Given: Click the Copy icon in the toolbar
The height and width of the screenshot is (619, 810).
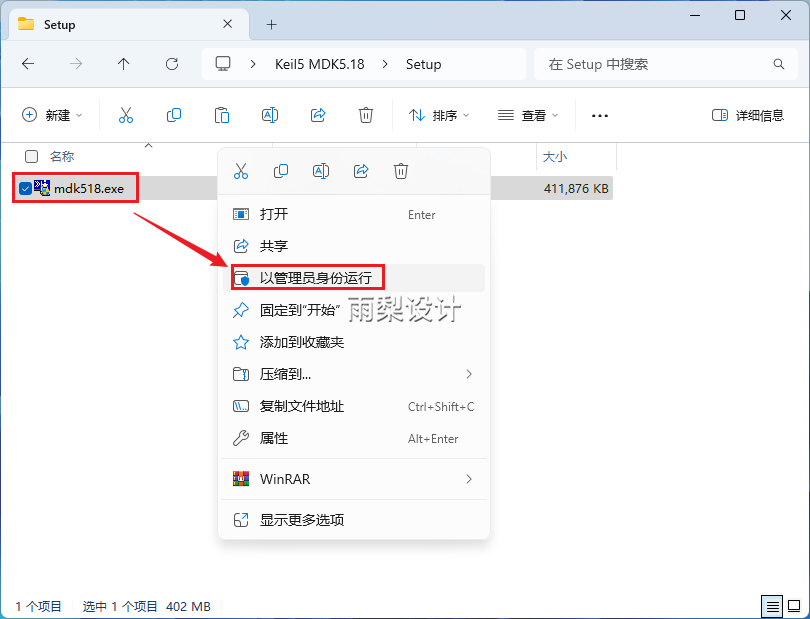Looking at the screenshot, I should pyautogui.click(x=173, y=115).
